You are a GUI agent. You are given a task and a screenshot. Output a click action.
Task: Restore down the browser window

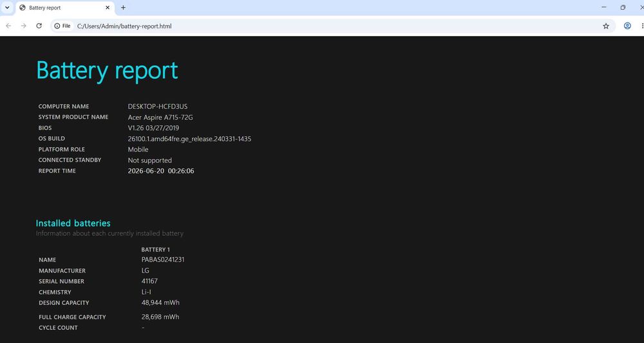(623, 7)
